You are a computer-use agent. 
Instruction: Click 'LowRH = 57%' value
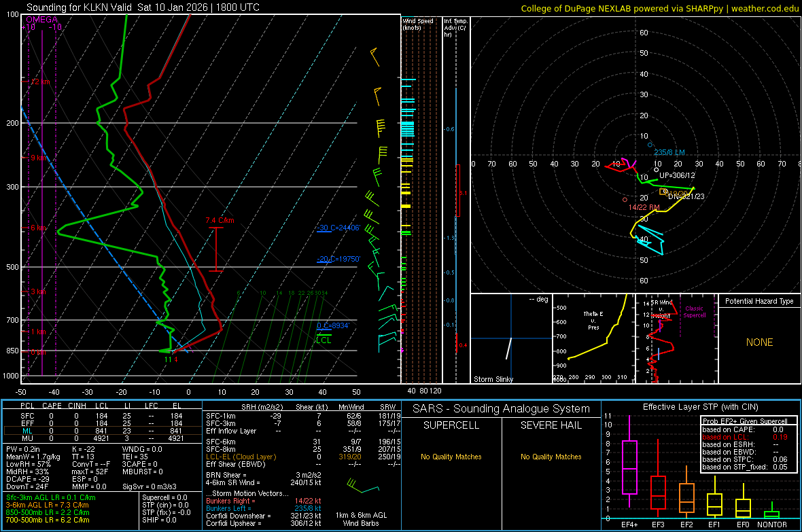28,464
